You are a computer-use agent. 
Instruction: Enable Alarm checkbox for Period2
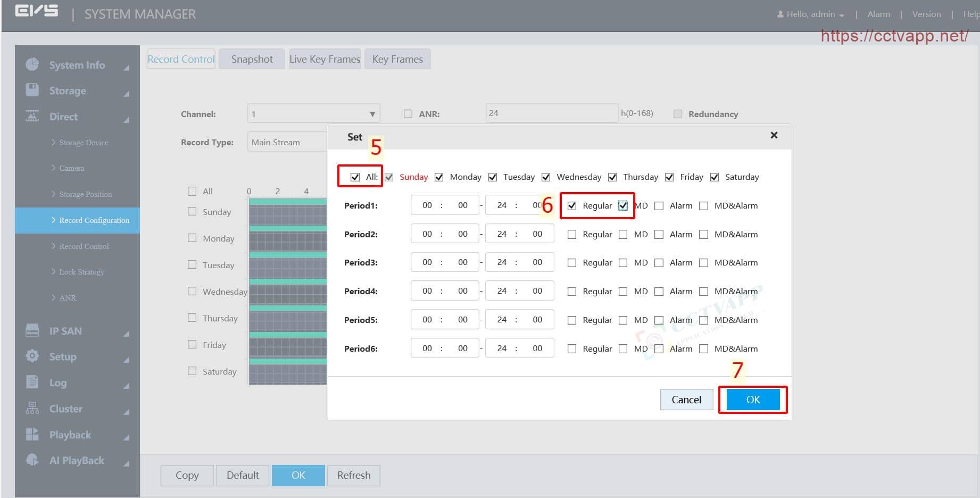[659, 235]
